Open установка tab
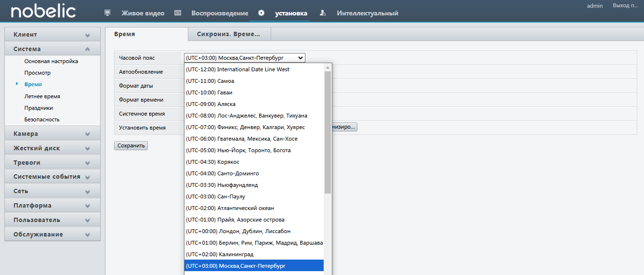The height and width of the screenshot is (275, 644). (291, 13)
